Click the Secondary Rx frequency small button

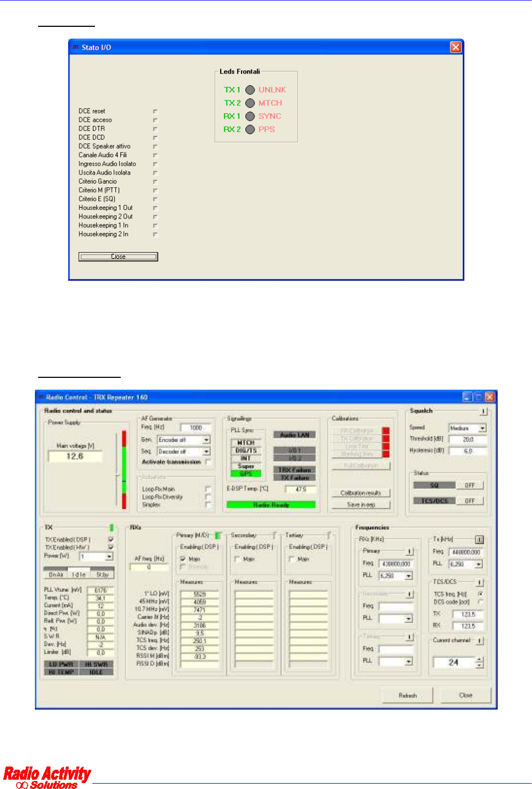pos(410,594)
